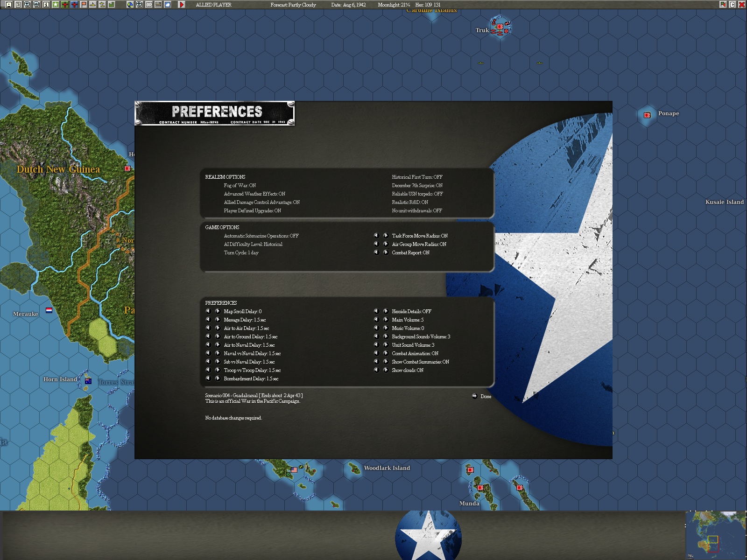Toggle Combat Report using its right arrow
This screenshot has width=747, height=560.
pyautogui.click(x=386, y=252)
